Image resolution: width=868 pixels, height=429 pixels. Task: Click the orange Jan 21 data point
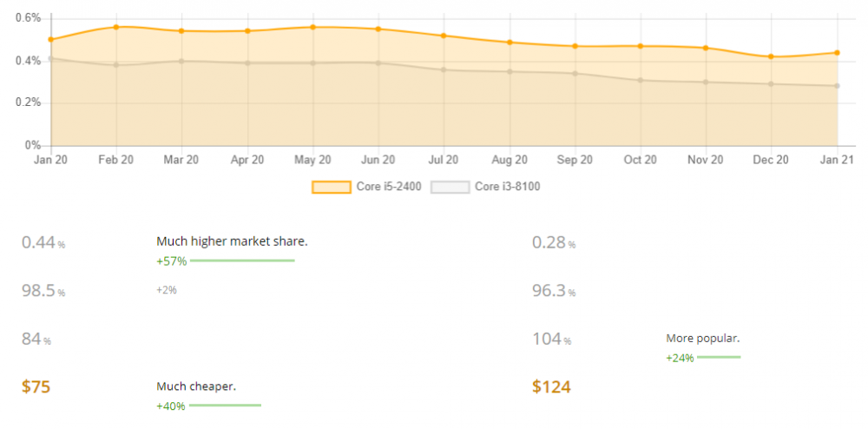coord(837,53)
